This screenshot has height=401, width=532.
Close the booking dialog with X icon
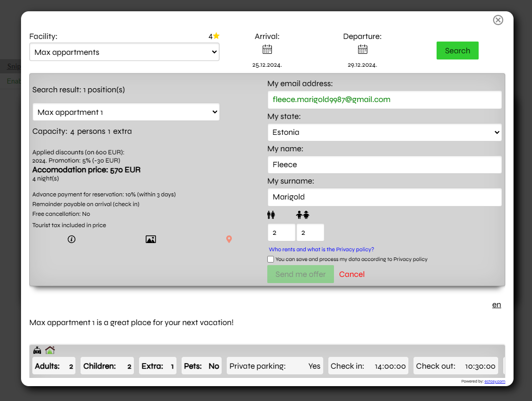click(x=498, y=20)
